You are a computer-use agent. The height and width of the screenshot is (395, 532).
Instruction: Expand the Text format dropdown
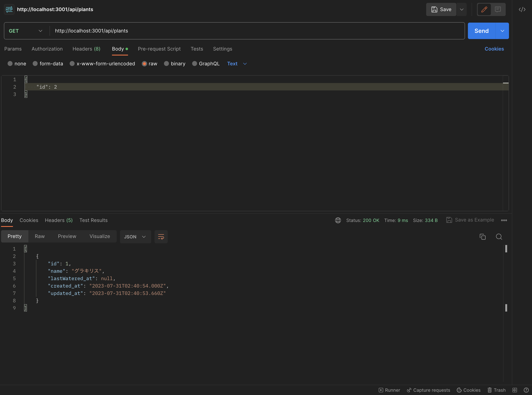237,64
